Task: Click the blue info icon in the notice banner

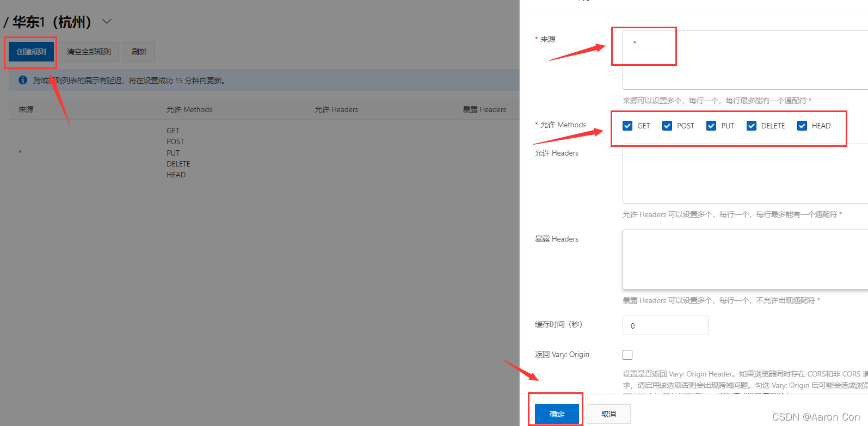Action: [23, 80]
